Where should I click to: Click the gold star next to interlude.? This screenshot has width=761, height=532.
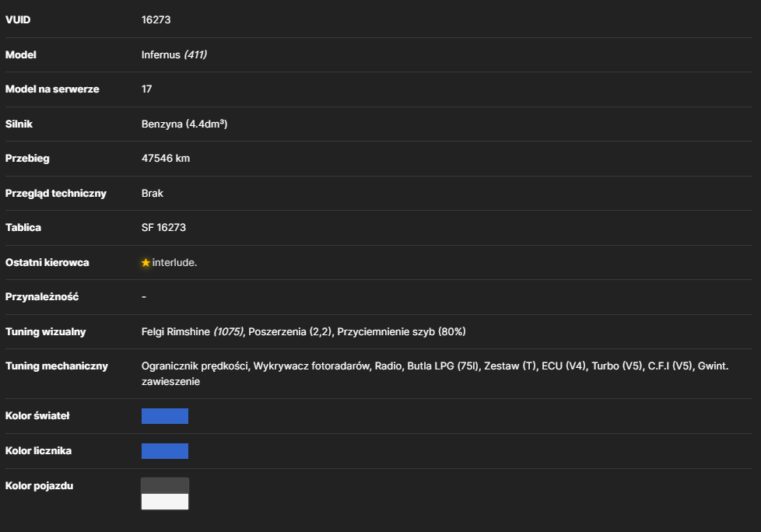pyautogui.click(x=146, y=263)
